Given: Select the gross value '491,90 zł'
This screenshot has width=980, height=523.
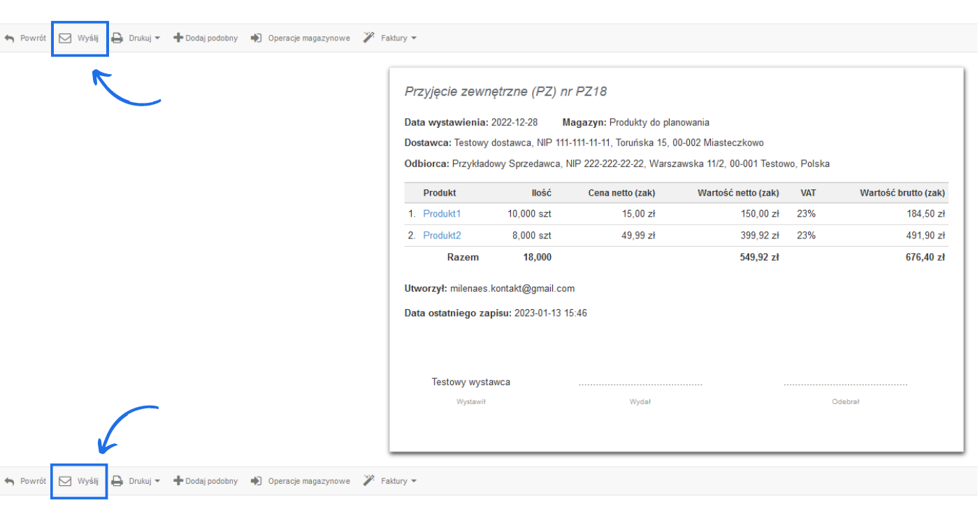Looking at the screenshot, I should (x=925, y=236).
